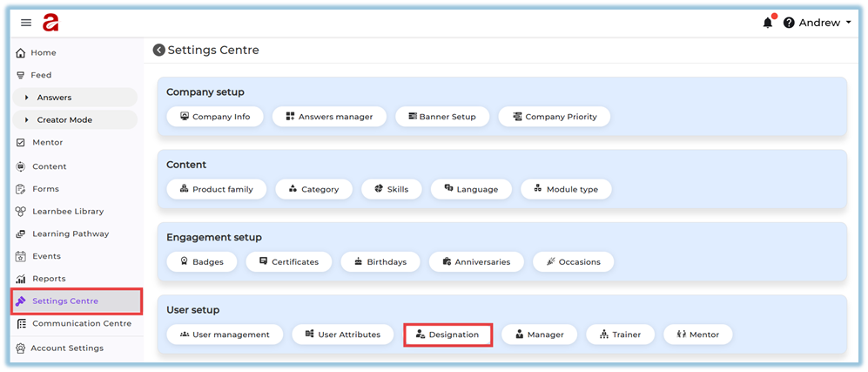Open the notifications bell icon
The height and width of the screenshot is (372, 868).
[x=767, y=23]
